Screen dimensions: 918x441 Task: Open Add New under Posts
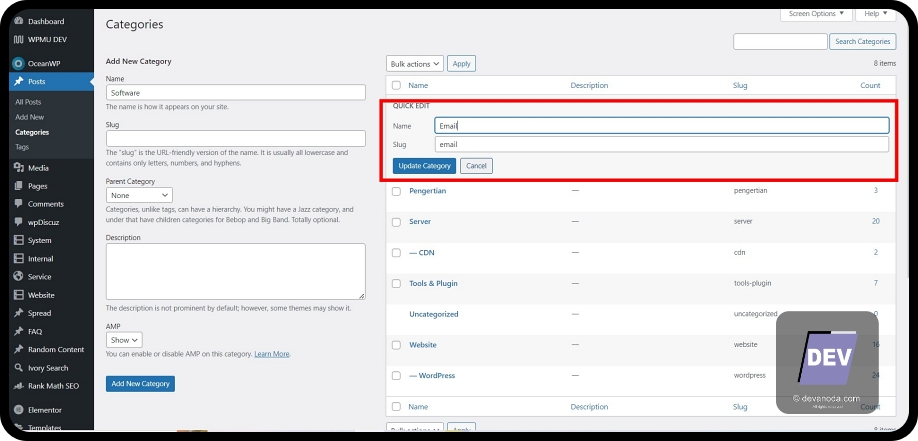click(29, 117)
